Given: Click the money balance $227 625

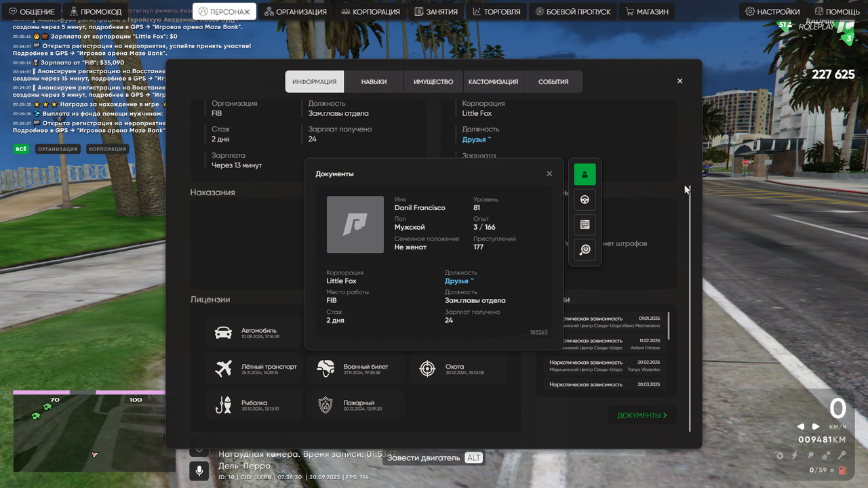Looking at the screenshot, I should tap(829, 75).
